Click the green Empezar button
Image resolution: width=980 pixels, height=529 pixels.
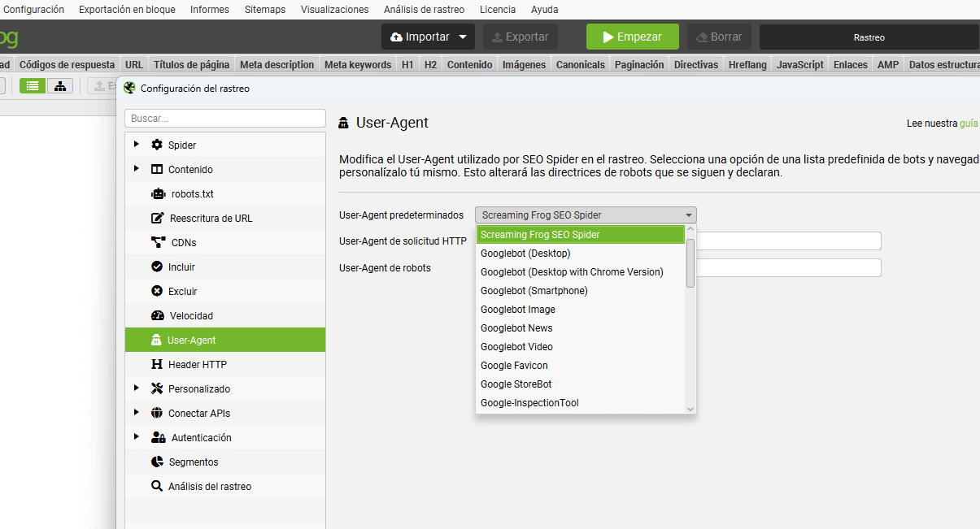coord(633,37)
